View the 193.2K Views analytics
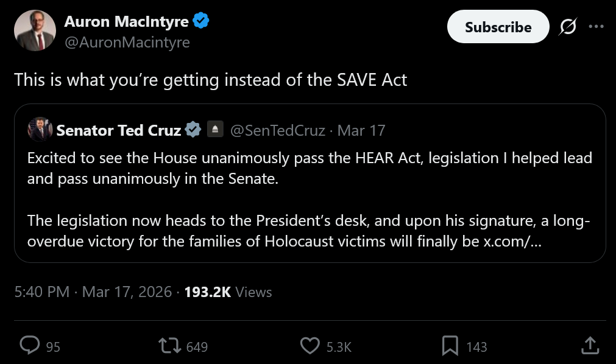The image size is (616, 364). [x=228, y=292]
